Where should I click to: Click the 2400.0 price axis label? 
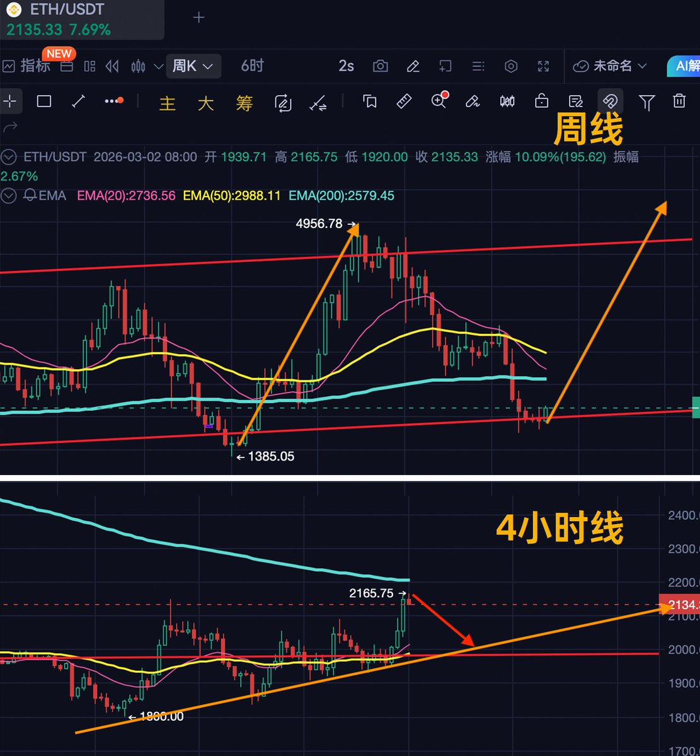point(683,516)
